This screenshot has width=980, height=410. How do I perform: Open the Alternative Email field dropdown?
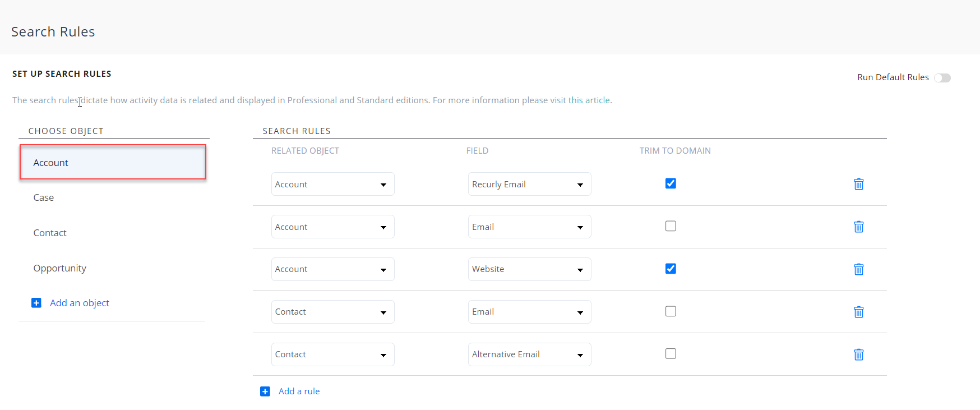tap(529, 354)
